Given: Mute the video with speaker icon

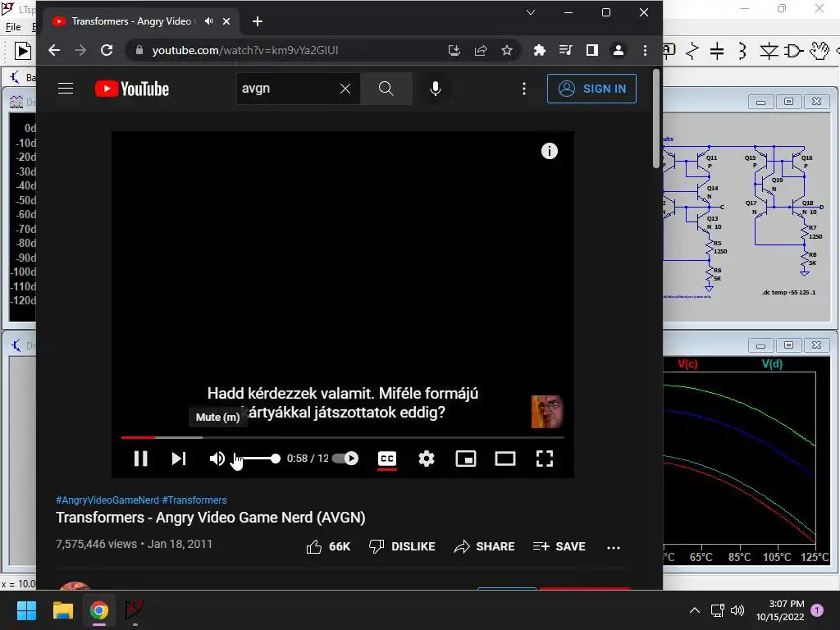Looking at the screenshot, I should 217,459.
